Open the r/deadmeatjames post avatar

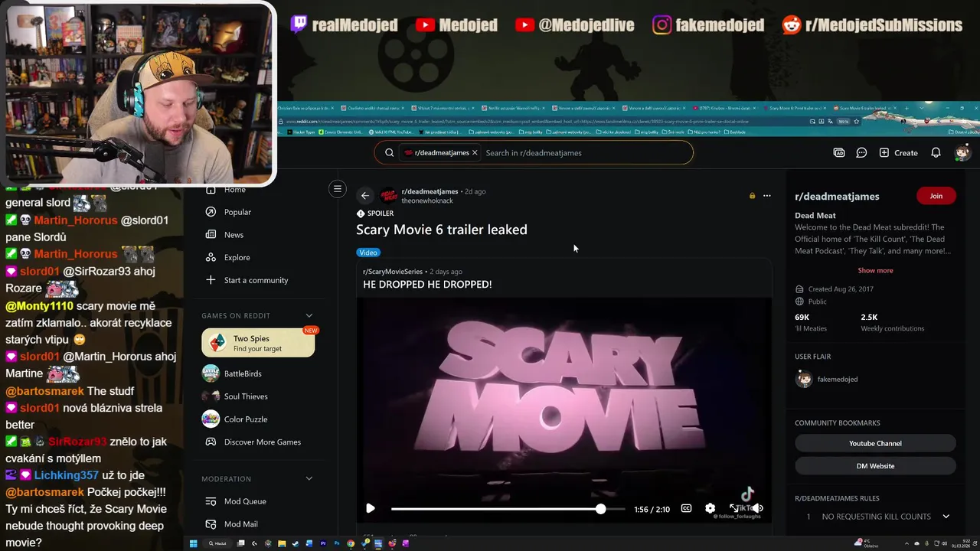(388, 196)
